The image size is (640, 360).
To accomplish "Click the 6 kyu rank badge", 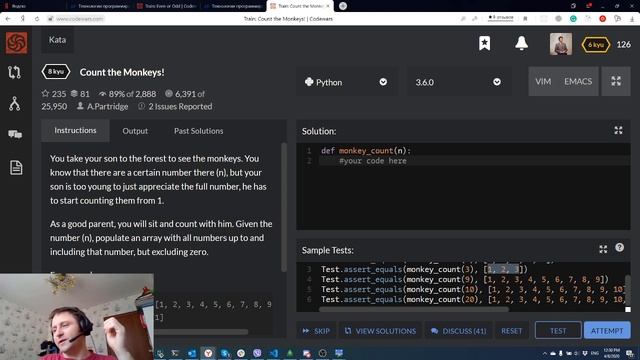I will (596, 44).
